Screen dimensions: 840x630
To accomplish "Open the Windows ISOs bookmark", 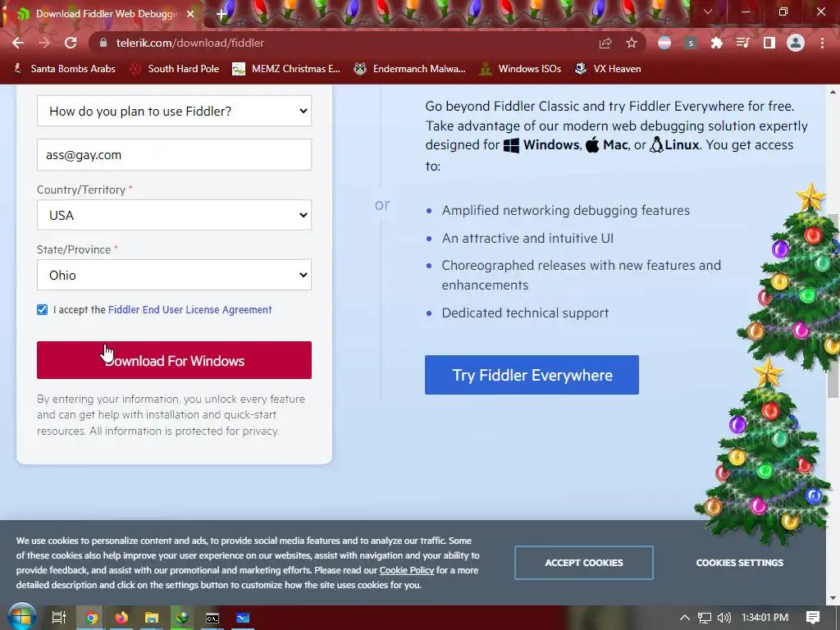I will [x=520, y=69].
